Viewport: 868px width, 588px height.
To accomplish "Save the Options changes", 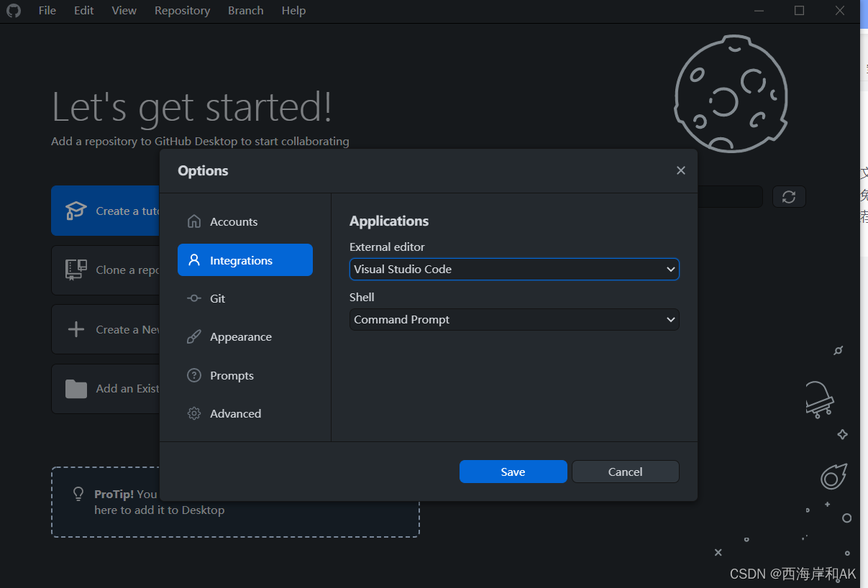I will point(513,472).
